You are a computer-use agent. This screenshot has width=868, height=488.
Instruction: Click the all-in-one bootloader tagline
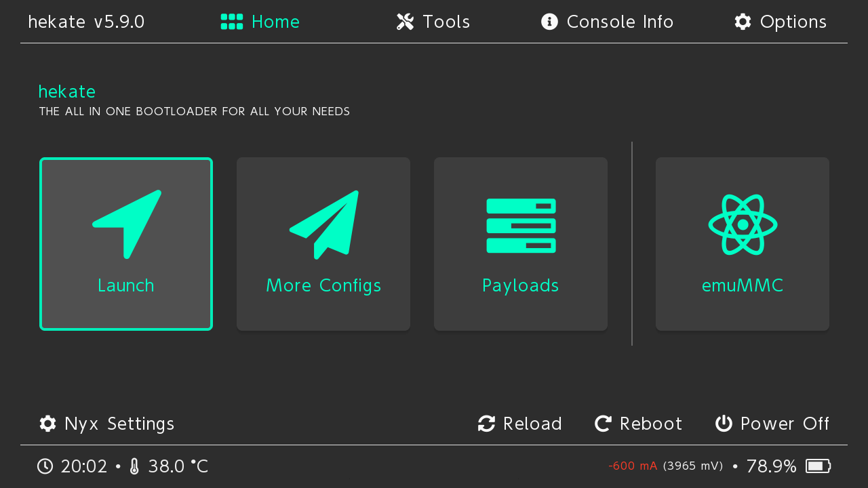pyautogui.click(x=195, y=111)
